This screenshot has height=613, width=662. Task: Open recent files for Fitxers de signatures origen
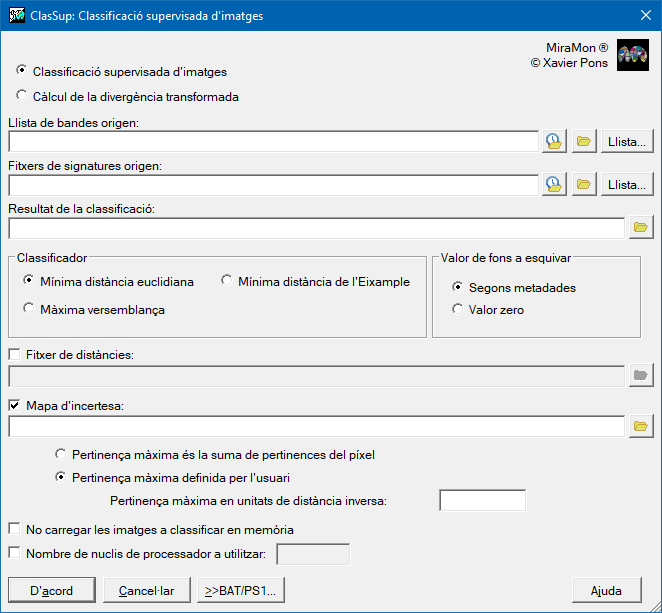tap(554, 185)
